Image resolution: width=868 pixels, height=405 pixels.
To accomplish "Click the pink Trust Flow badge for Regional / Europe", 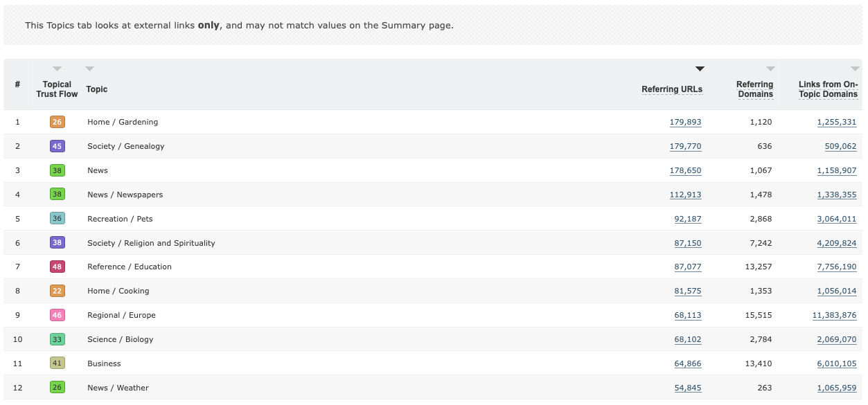I will pos(57,315).
